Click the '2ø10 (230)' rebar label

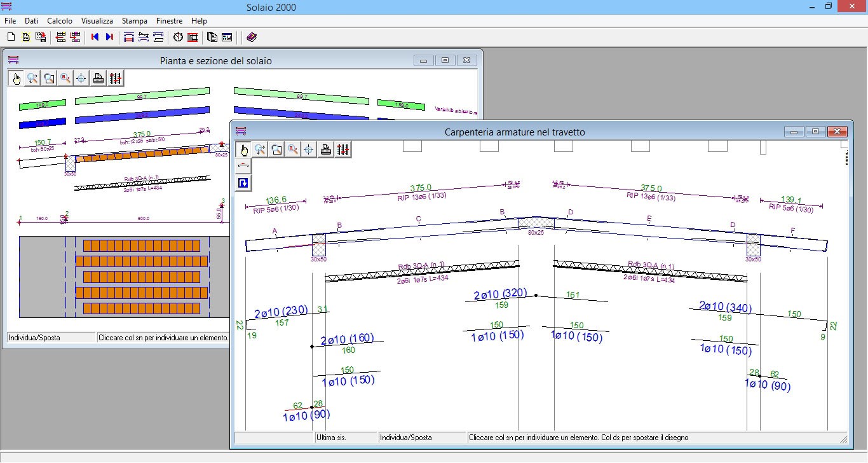(281, 312)
